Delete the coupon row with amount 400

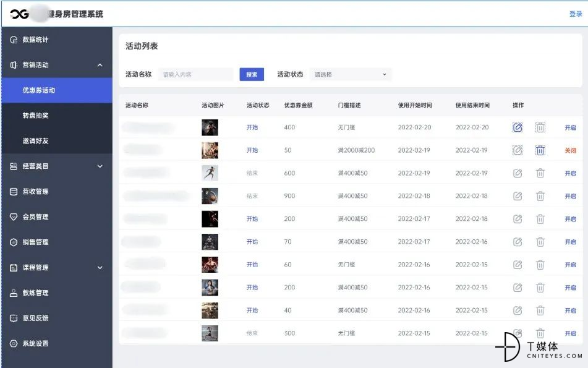coord(540,127)
